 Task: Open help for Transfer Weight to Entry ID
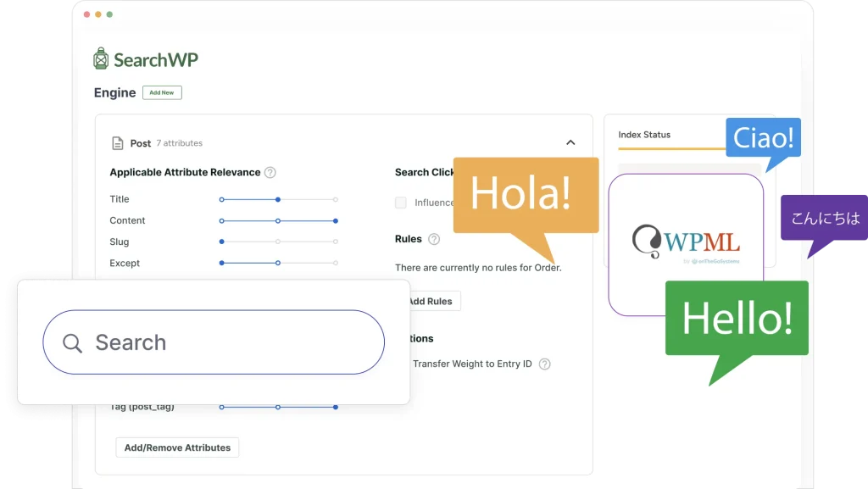[x=545, y=364]
